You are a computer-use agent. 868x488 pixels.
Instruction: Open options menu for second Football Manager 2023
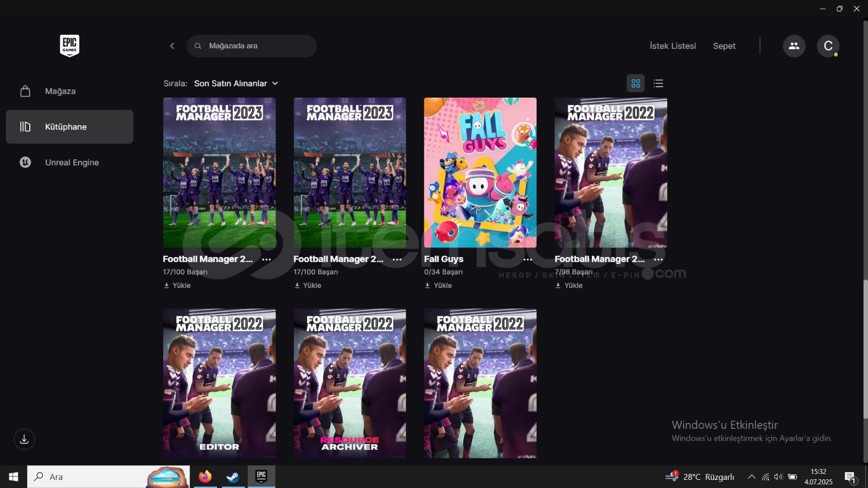(x=397, y=260)
